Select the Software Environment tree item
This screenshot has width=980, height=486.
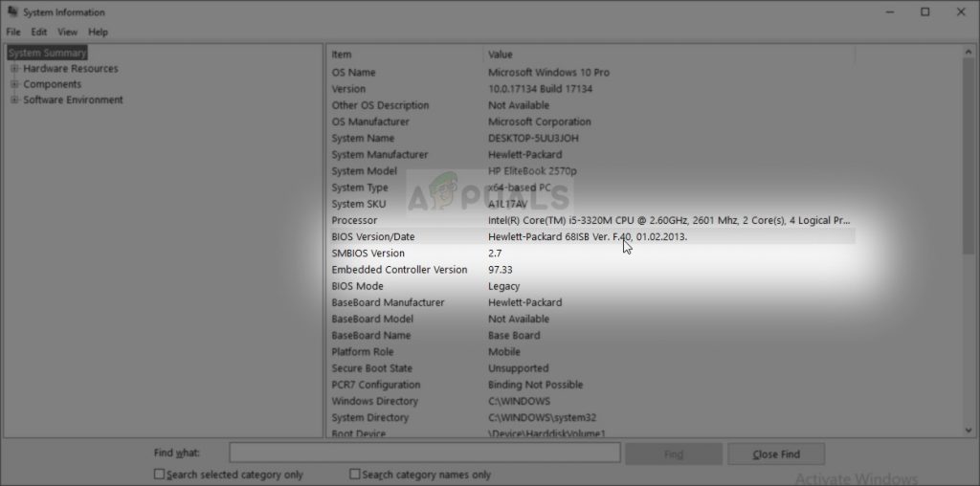pos(73,99)
